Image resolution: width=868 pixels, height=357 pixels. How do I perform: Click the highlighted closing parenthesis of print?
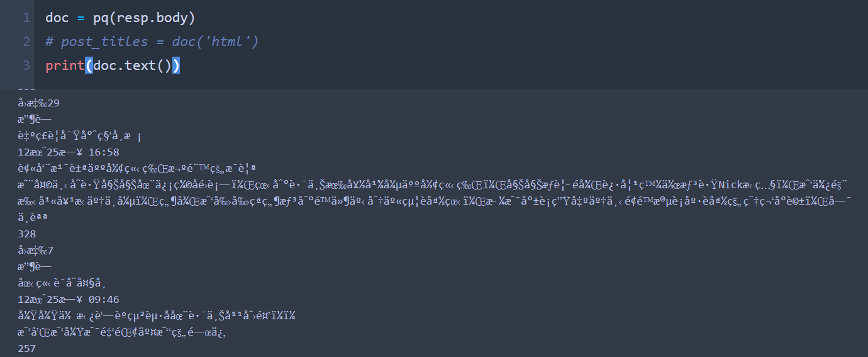[x=176, y=65]
